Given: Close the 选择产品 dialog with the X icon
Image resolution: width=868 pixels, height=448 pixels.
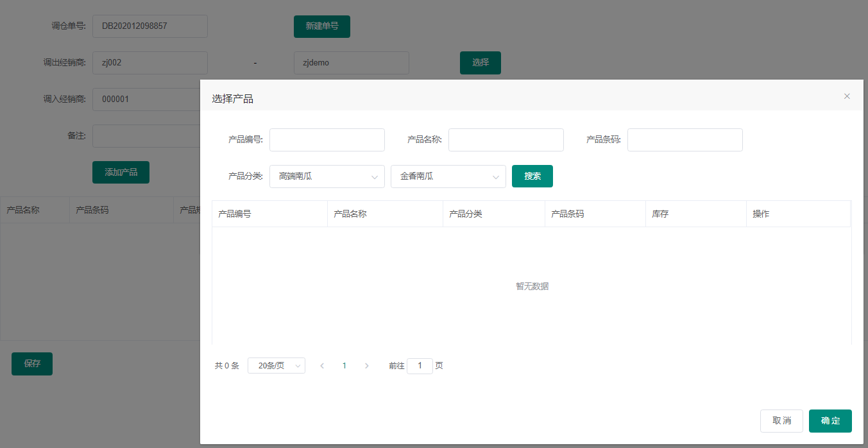Looking at the screenshot, I should coord(847,96).
